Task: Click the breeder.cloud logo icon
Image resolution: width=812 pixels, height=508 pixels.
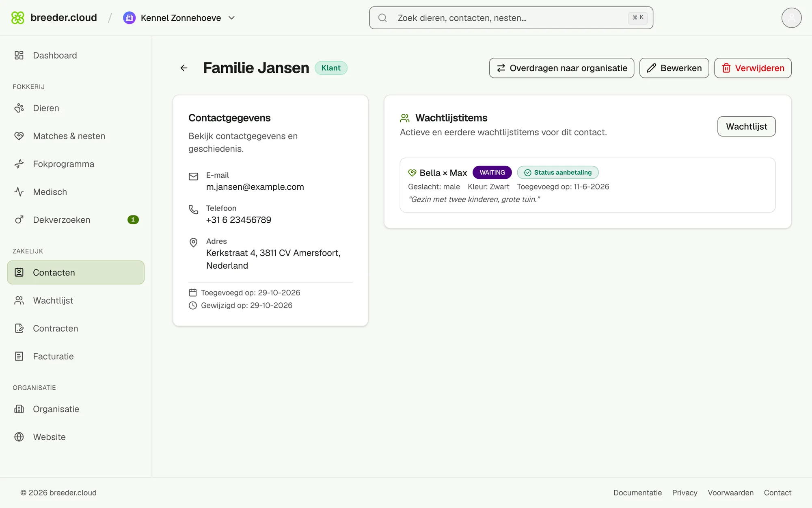Action: click(x=17, y=17)
